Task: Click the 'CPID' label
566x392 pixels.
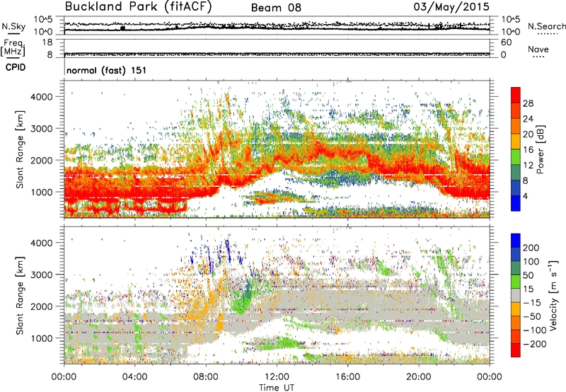Action: 16,67
